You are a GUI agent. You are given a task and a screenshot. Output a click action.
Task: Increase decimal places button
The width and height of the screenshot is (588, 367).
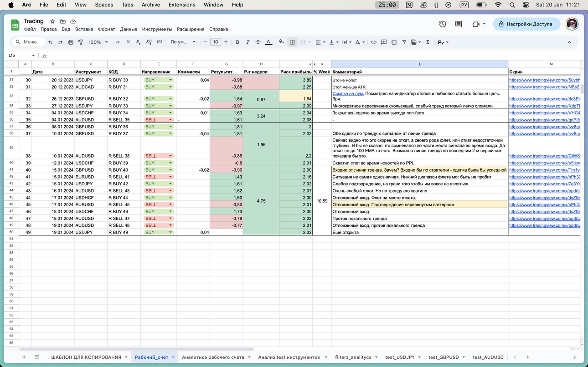(x=149, y=42)
